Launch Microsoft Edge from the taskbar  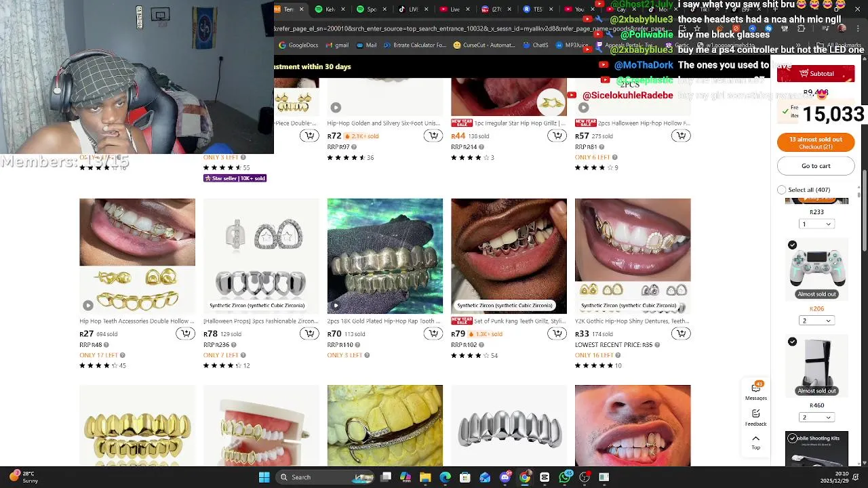(445, 477)
